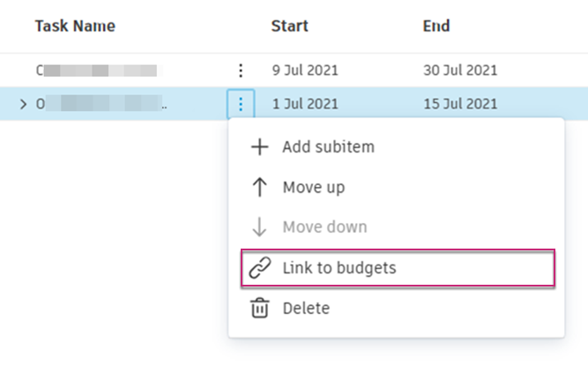Click the down arrow icon beside Move down
Screen dimensions: 588x372
[259, 227]
